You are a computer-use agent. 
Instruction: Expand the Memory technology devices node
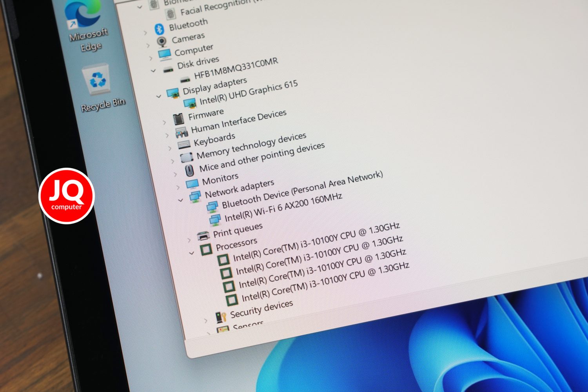173,161
